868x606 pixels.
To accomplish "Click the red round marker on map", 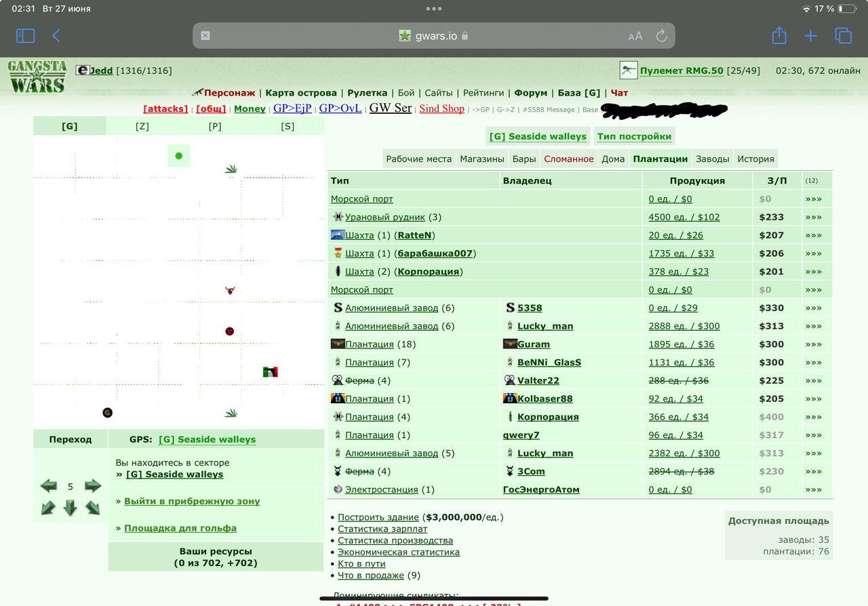I will [x=230, y=331].
